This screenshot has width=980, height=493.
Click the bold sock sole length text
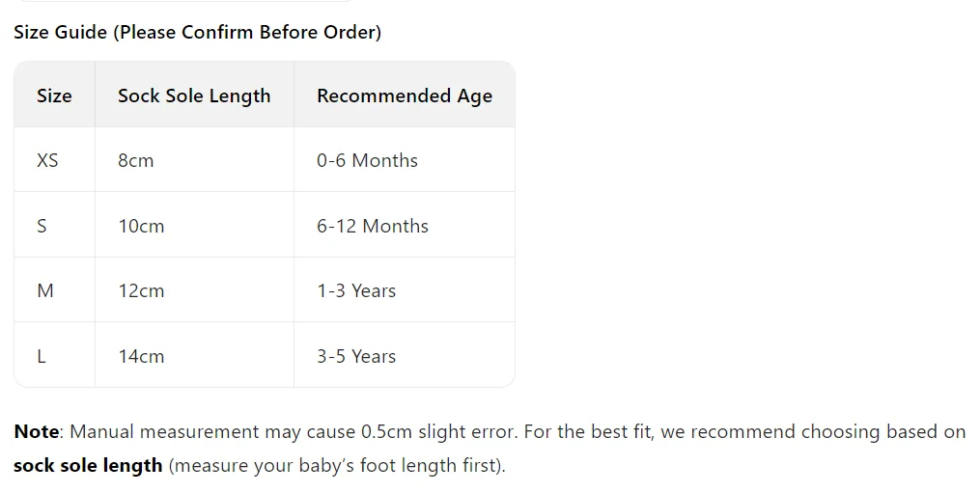88,466
